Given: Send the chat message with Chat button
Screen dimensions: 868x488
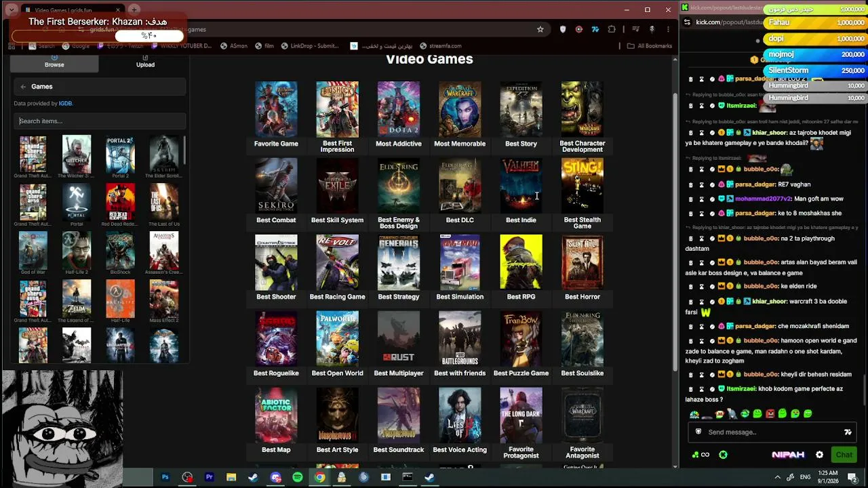Looking at the screenshot, I should [844, 455].
